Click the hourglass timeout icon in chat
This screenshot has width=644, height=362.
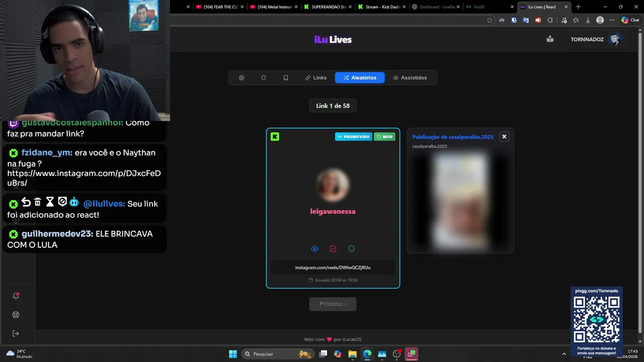(50, 202)
